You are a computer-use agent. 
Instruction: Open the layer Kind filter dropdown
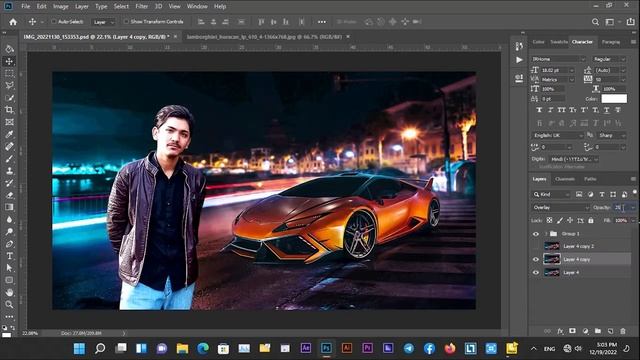click(x=551, y=194)
